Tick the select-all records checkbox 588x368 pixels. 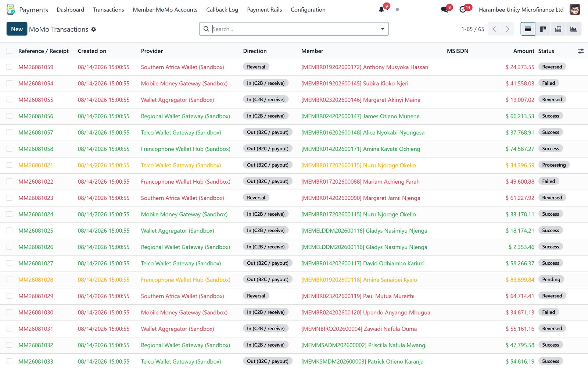pyautogui.click(x=10, y=51)
